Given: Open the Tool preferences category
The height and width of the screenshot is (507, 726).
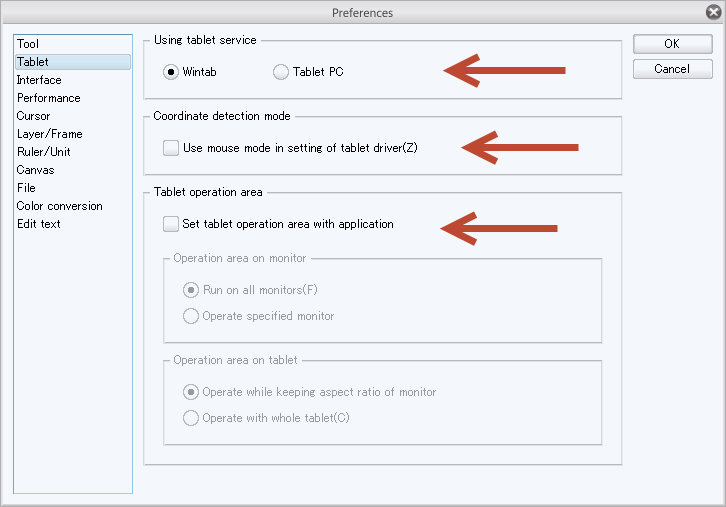Looking at the screenshot, I should click(x=28, y=44).
